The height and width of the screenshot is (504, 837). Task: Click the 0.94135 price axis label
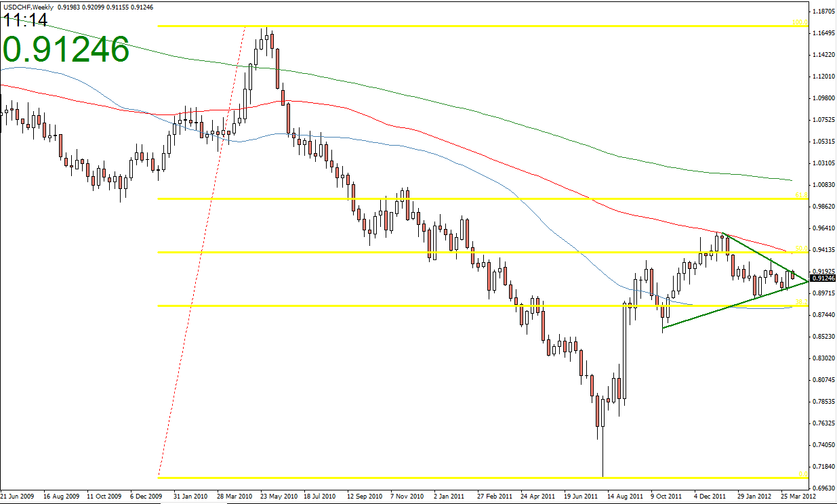click(823, 250)
